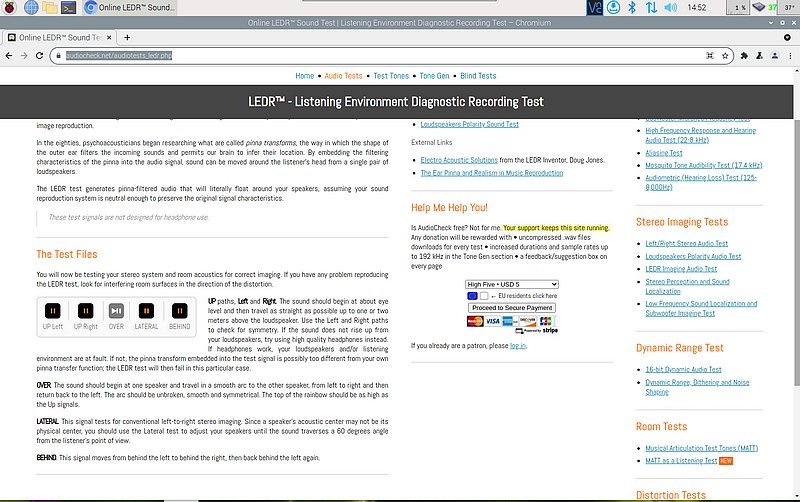
Task: Open The Ear Pinna and Realism link
Action: tap(492, 173)
